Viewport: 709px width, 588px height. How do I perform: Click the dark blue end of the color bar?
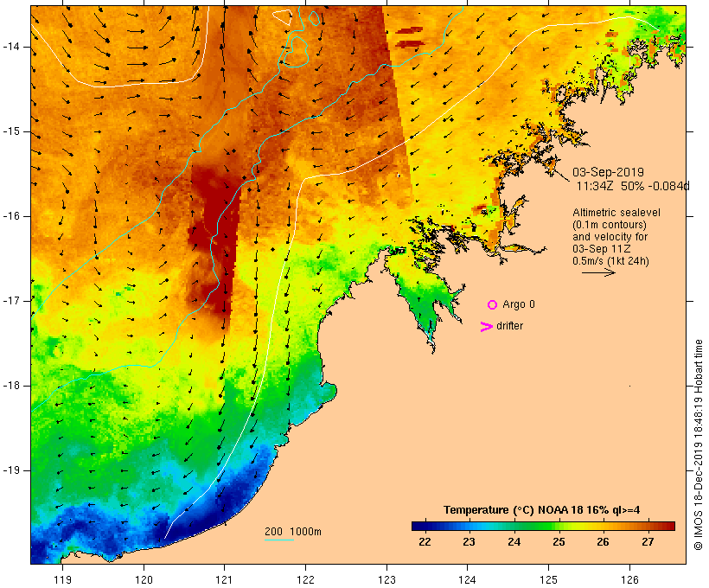tap(418, 526)
